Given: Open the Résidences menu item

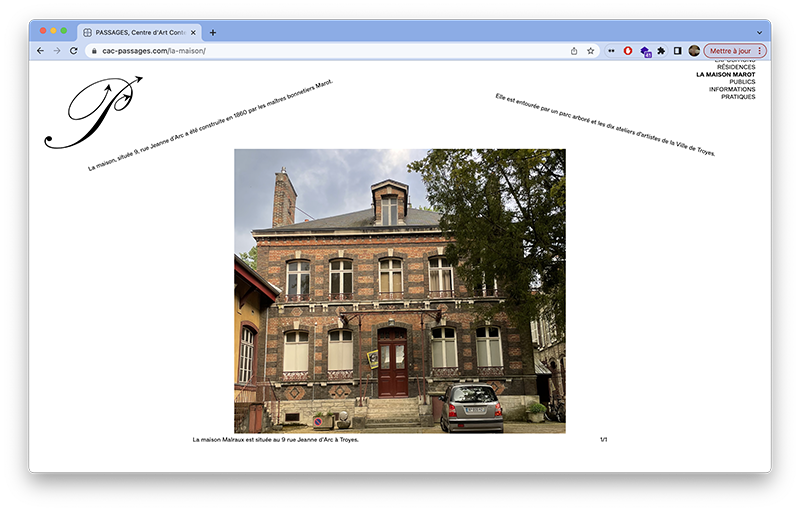Looking at the screenshot, I should pos(736,67).
